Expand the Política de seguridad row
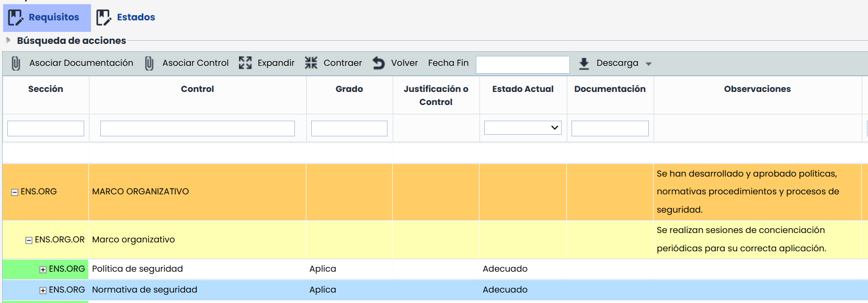 click(x=43, y=270)
